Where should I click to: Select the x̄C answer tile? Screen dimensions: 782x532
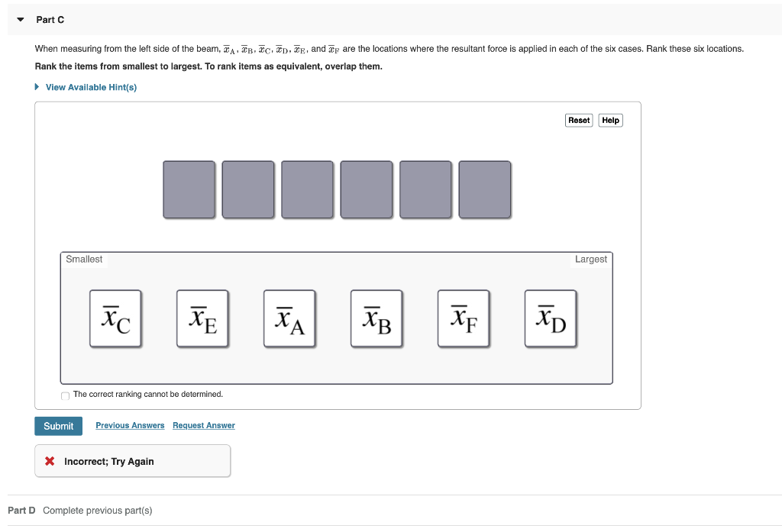click(115, 318)
